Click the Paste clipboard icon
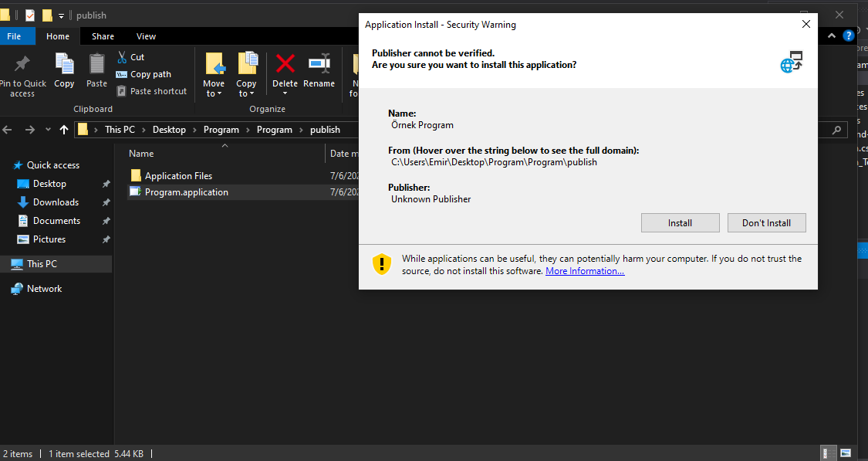 click(x=97, y=64)
